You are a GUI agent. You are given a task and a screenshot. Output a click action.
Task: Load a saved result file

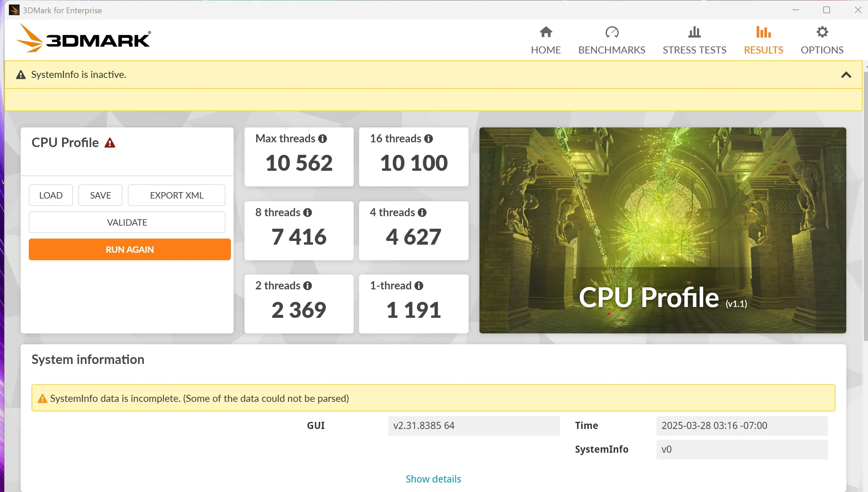click(51, 195)
